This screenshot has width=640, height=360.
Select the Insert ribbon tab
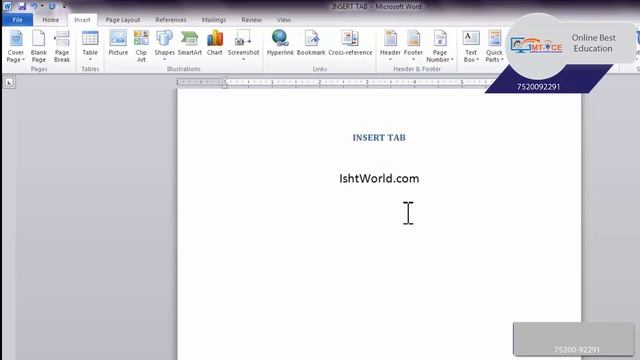point(82,20)
